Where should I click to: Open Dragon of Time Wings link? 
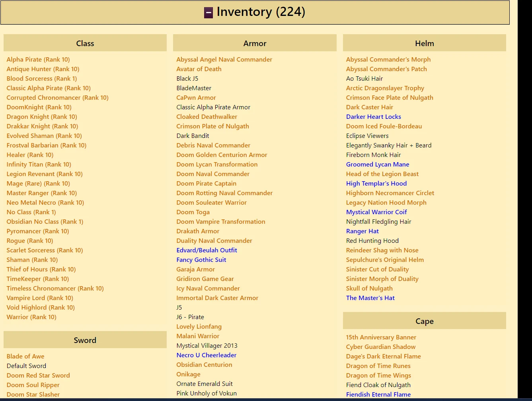coord(378,376)
